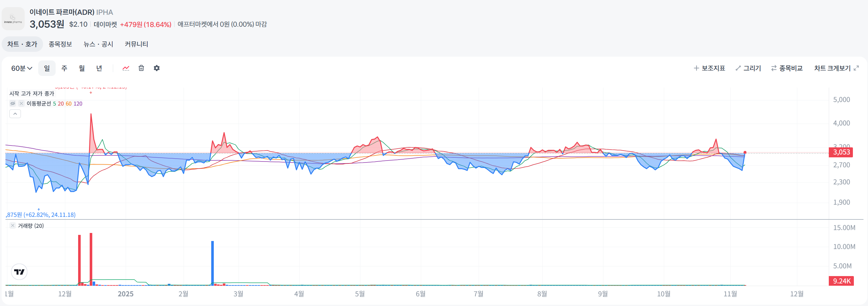This screenshot has width=868, height=306.
Task: Switch to the 종목정보 tab
Action: pos(60,44)
